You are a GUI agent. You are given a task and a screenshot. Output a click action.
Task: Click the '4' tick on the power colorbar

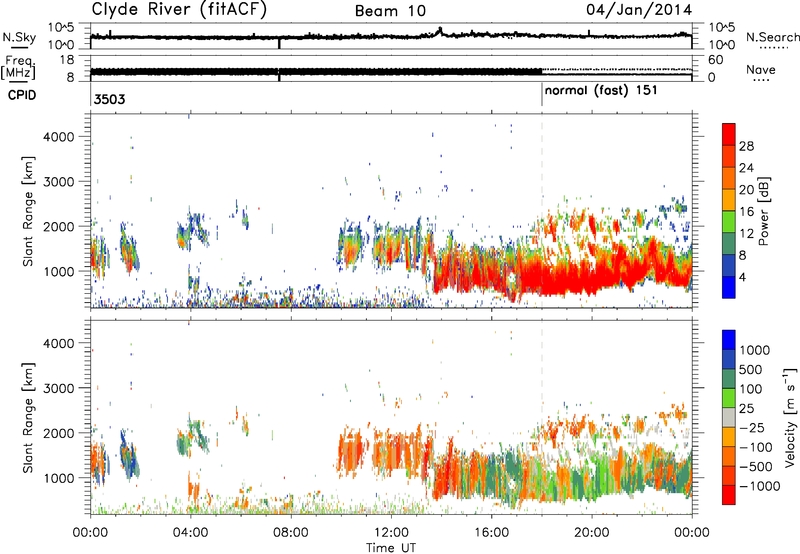point(742,277)
